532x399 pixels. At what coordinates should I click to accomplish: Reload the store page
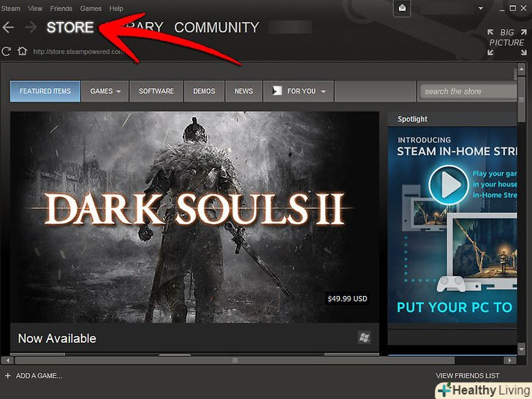[6, 52]
